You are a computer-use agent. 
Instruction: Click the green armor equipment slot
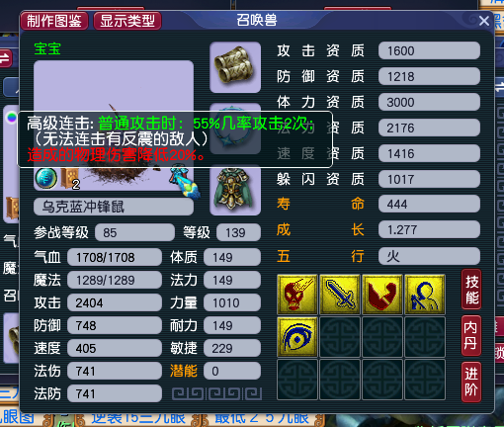235,190
